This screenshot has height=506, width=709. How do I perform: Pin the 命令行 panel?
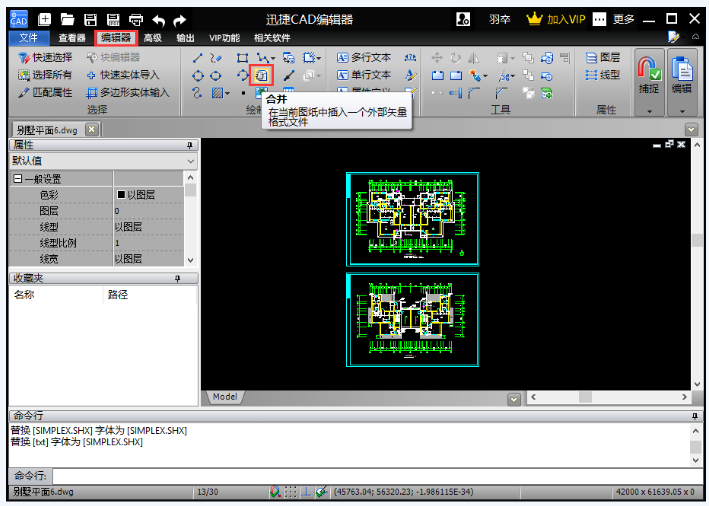pyautogui.click(x=695, y=416)
